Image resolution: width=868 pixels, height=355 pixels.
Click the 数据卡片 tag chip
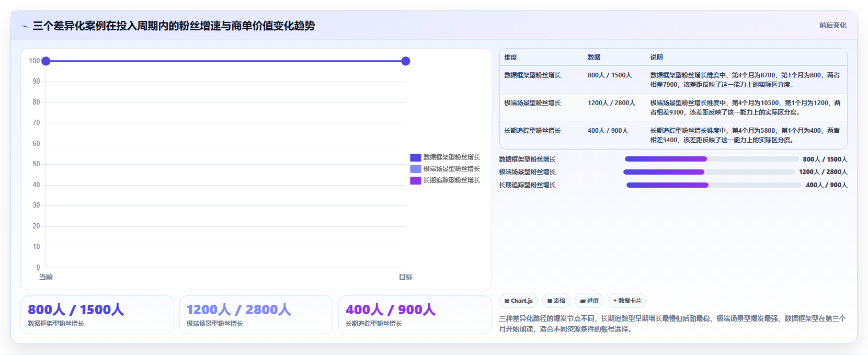point(627,301)
